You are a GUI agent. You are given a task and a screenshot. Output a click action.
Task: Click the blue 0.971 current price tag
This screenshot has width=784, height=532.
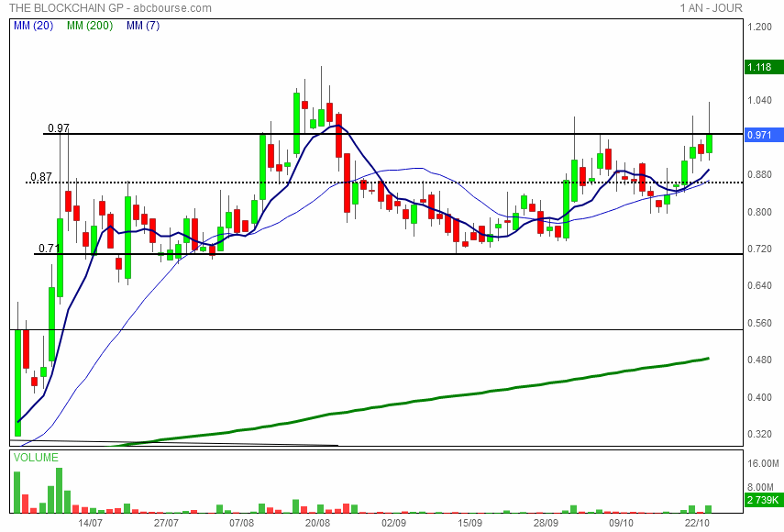tap(764, 135)
